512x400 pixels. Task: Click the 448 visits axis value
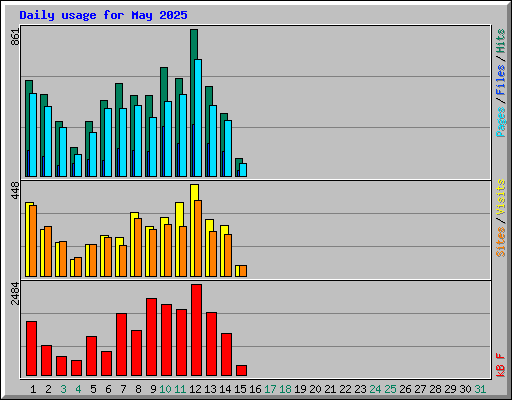[x=15, y=190]
